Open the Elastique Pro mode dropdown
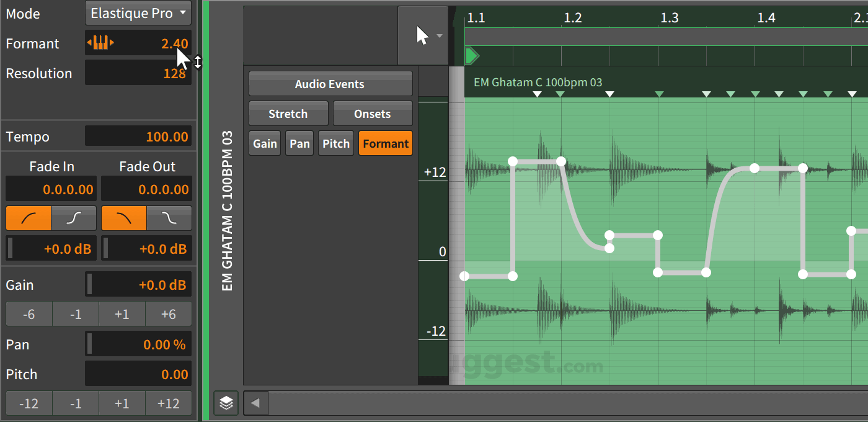This screenshot has height=422, width=868. (x=138, y=13)
